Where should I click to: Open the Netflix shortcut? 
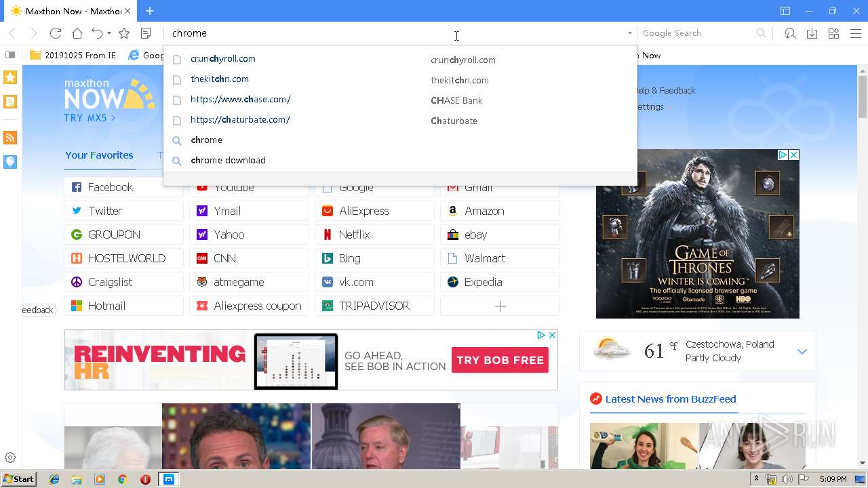(x=374, y=235)
